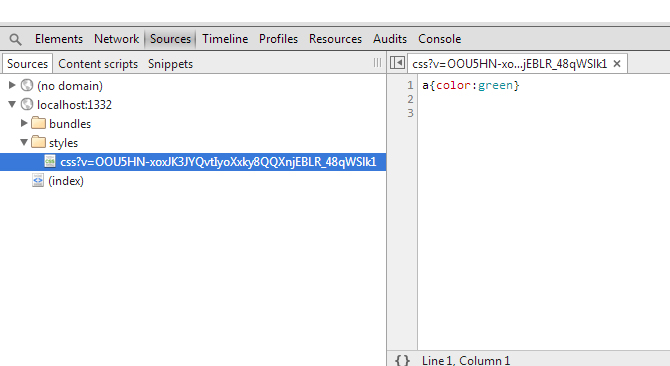The height and width of the screenshot is (366, 670).
Task: Click the localhost:1332 globe icon
Action: 27,104
